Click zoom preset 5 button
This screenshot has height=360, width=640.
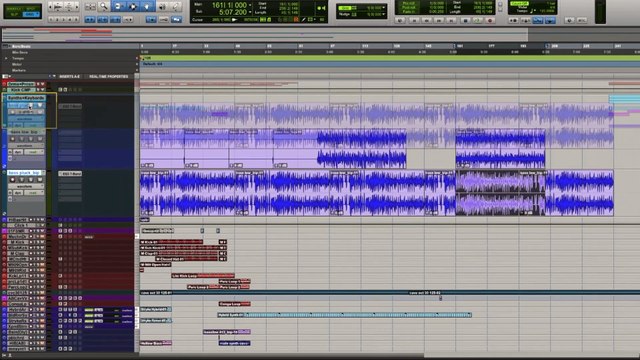coord(76,20)
